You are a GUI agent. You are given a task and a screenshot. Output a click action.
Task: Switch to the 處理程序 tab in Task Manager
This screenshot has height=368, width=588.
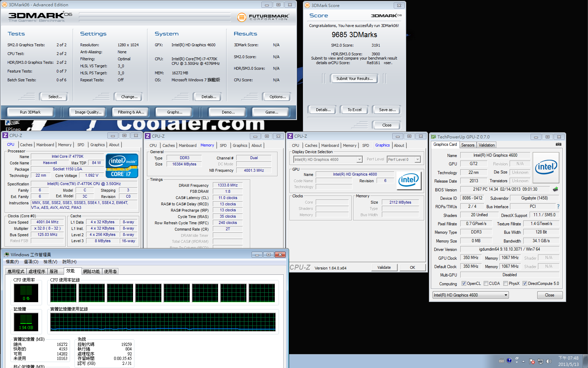click(x=37, y=272)
